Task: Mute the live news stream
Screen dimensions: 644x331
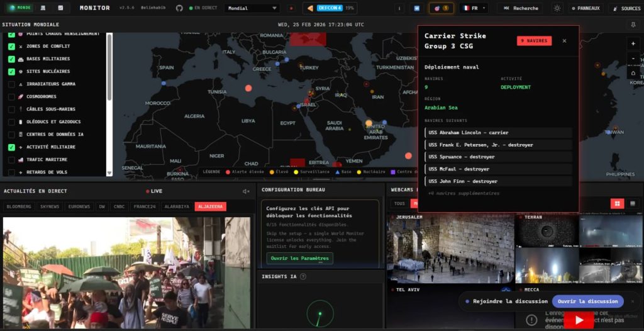Action: click(246, 191)
